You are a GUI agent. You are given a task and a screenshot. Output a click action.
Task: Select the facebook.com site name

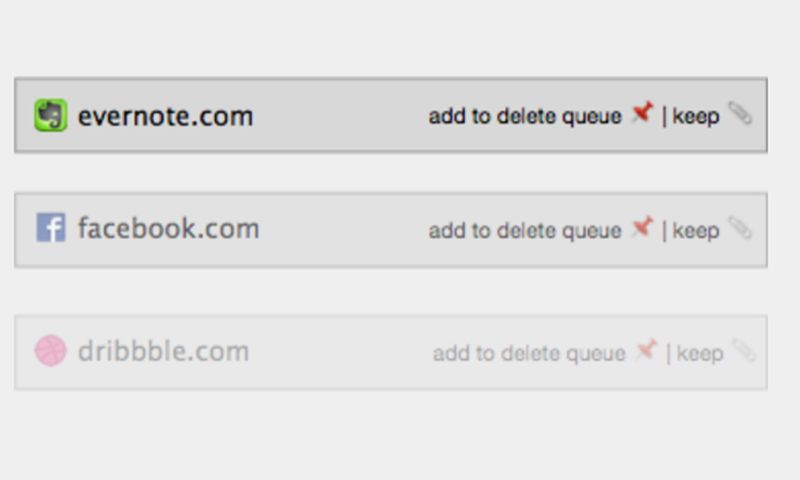click(168, 229)
